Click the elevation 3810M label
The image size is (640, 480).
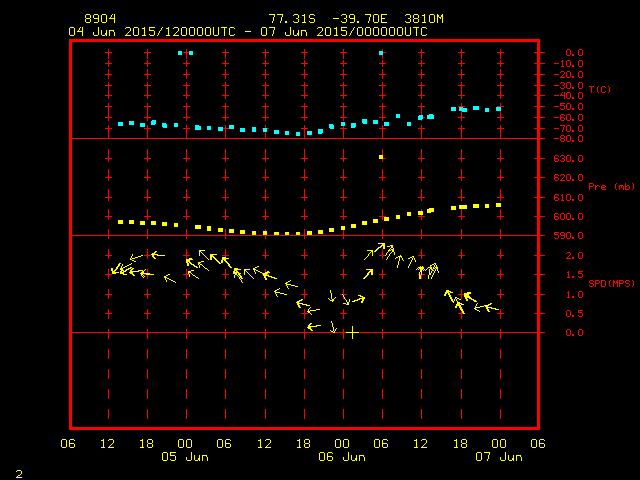click(x=424, y=19)
